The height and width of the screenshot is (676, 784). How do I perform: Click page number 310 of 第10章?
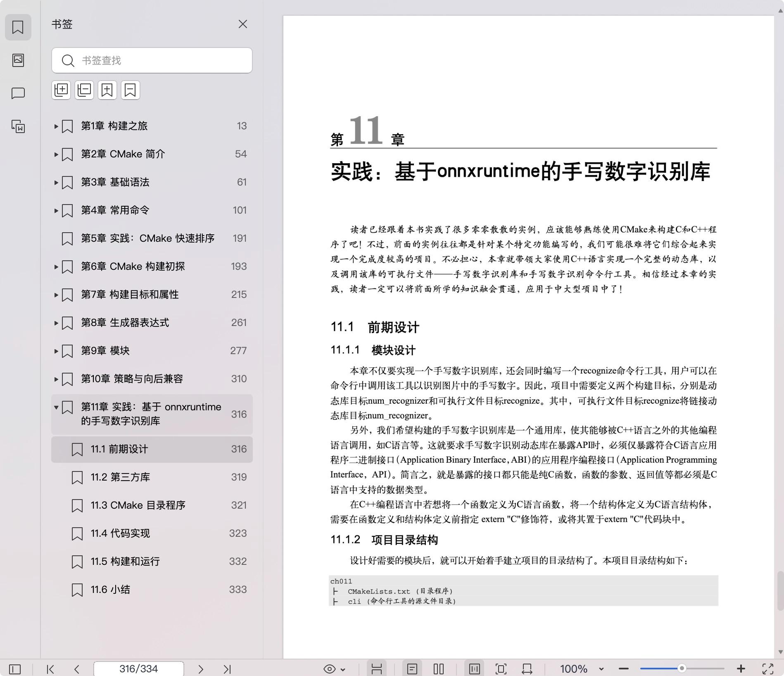tap(239, 379)
